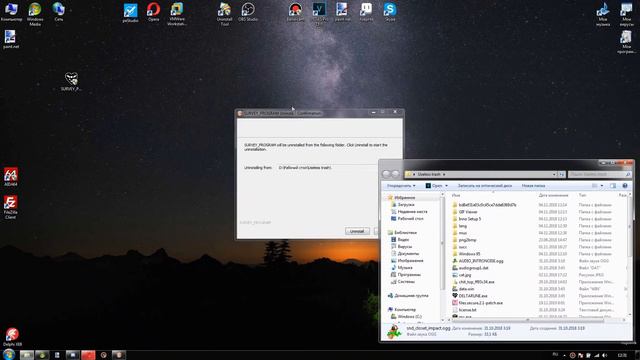Screen dimensions: 640x360
Task: Click the language indicator in taskbar
Action: point(555,354)
